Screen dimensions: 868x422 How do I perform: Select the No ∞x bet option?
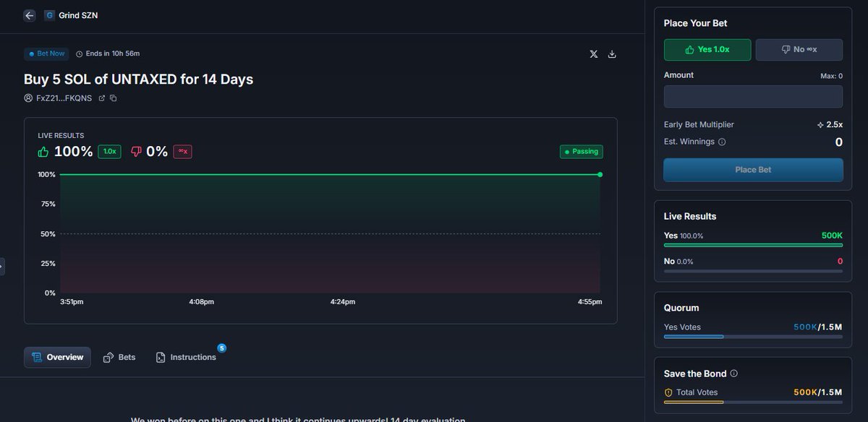799,49
